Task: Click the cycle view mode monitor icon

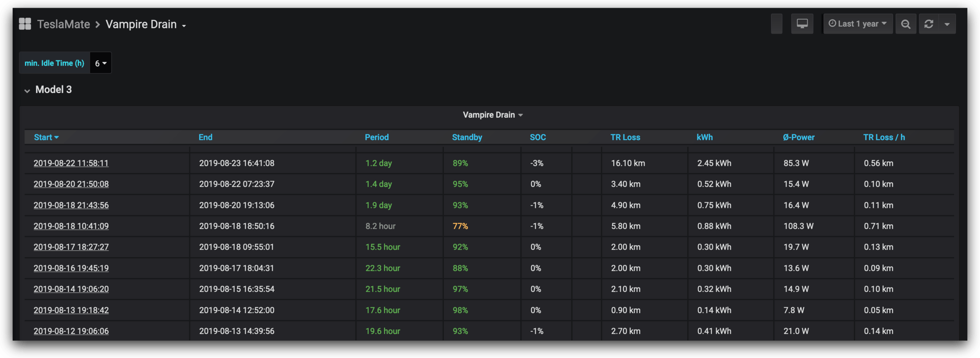Action: click(x=802, y=24)
